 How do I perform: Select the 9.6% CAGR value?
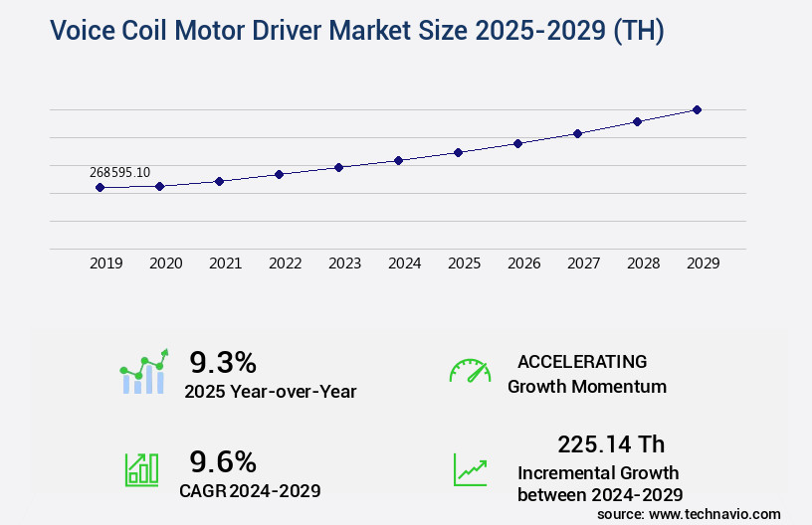(223, 461)
